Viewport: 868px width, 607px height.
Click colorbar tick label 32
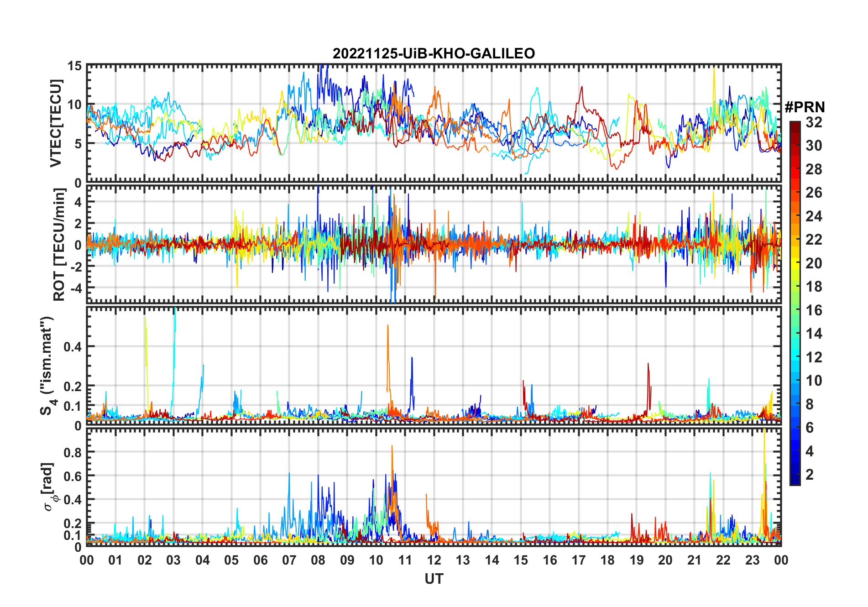(814, 122)
